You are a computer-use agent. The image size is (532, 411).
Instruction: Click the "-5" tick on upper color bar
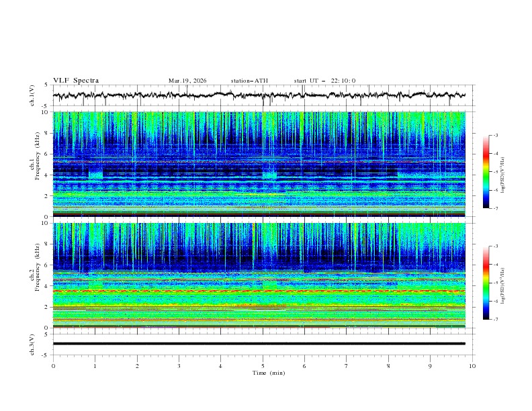pyautogui.click(x=495, y=172)
